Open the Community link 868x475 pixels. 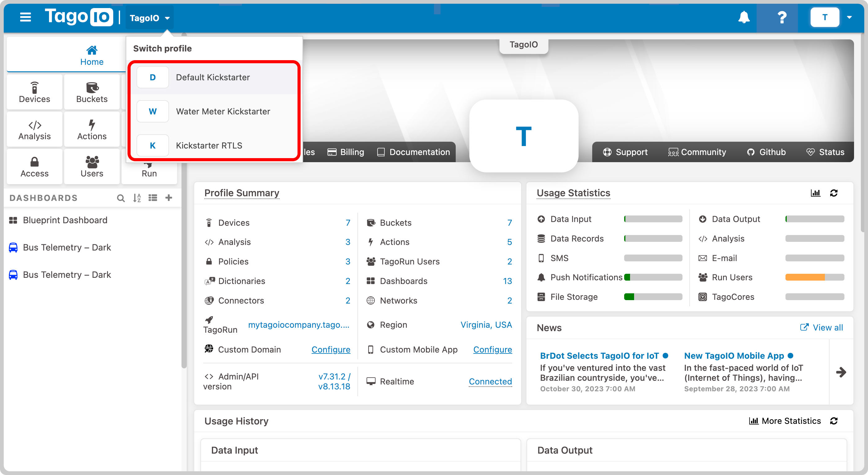[697, 152]
